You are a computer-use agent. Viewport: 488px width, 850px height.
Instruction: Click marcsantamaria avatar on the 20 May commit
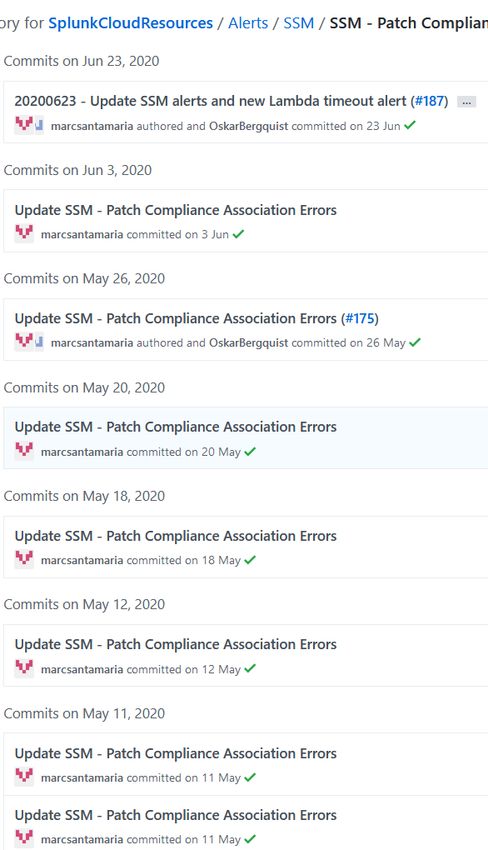tap(24, 451)
